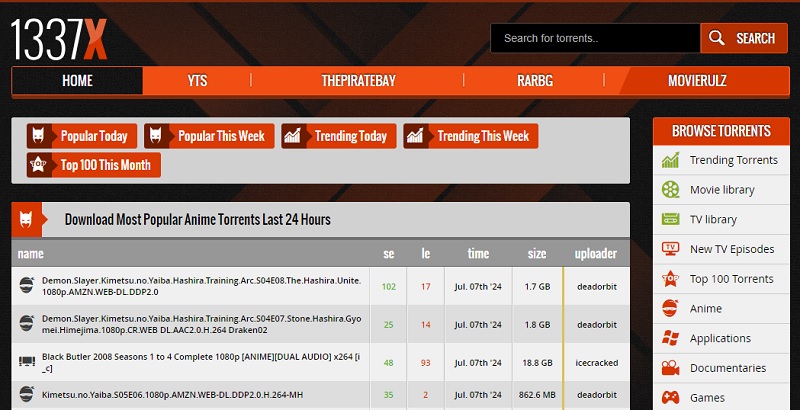
Task: Open Trending This Week list
Action: (471, 136)
